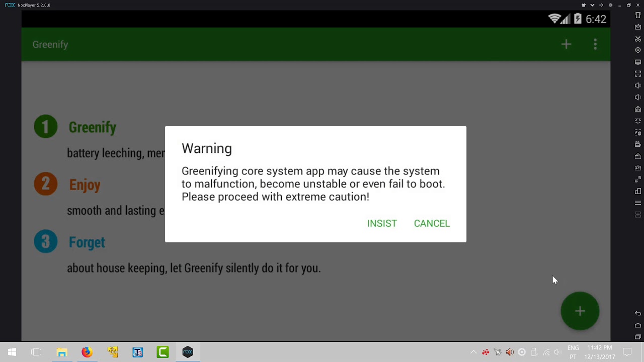
Task: Expand the Nox title bar dropdown arrow
Action: tap(593, 5)
